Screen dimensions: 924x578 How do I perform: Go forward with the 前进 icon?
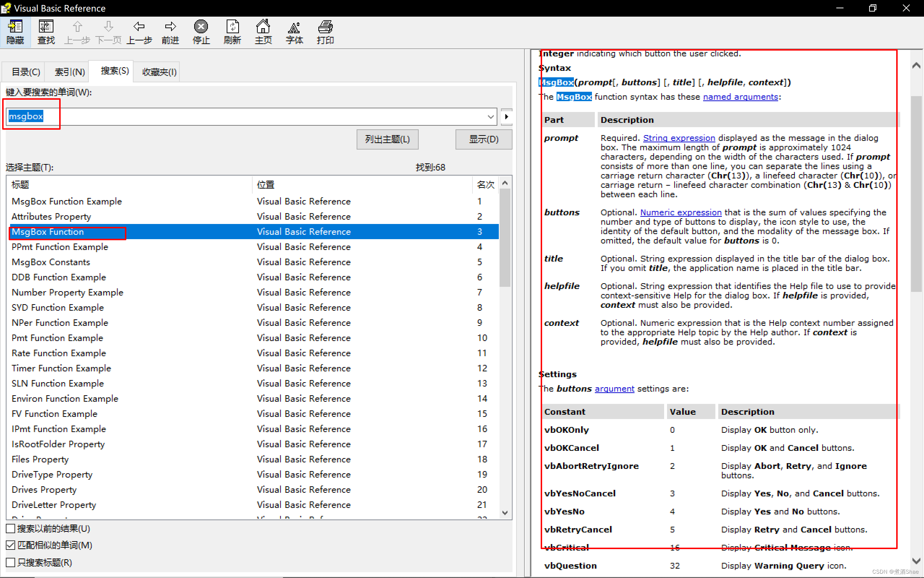point(170,32)
